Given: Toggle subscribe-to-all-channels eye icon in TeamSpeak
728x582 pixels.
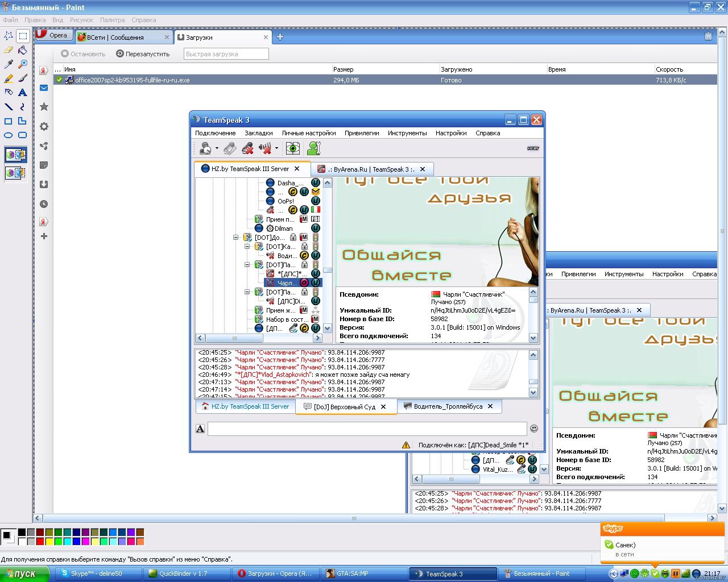Looking at the screenshot, I should [292, 148].
